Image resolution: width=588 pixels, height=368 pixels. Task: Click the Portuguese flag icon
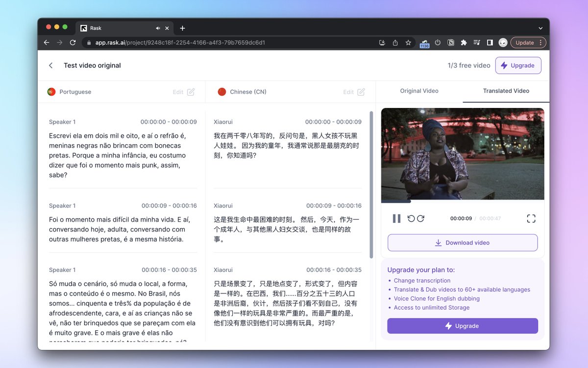point(51,92)
